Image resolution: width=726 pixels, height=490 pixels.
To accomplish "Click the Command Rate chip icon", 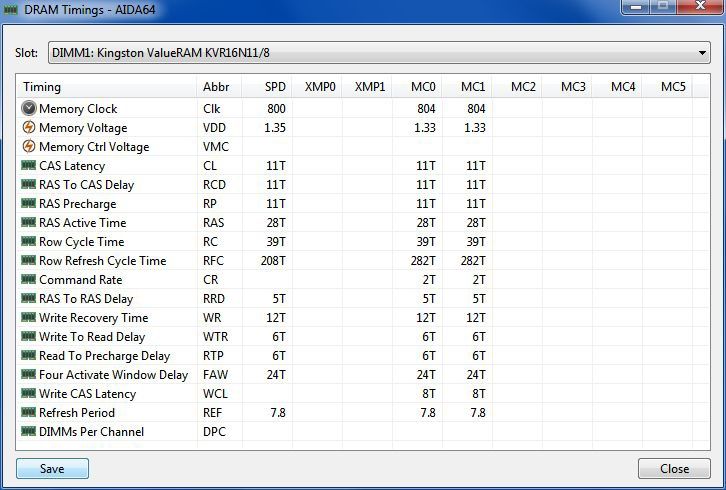I will pos(29,279).
